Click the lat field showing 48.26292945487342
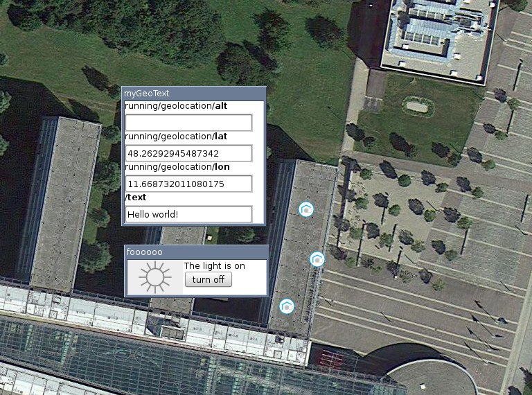Viewport: 532px width, 395px height. (188, 153)
